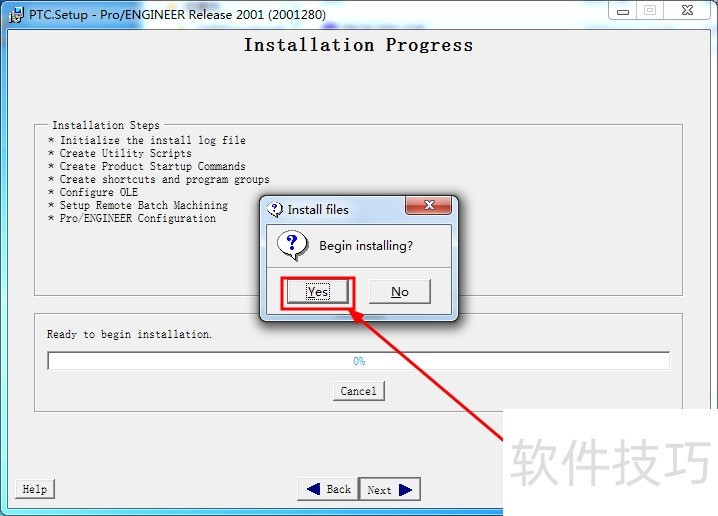Screen dimensions: 718x516
Task: Cancel the installation progress
Action: tap(359, 391)
